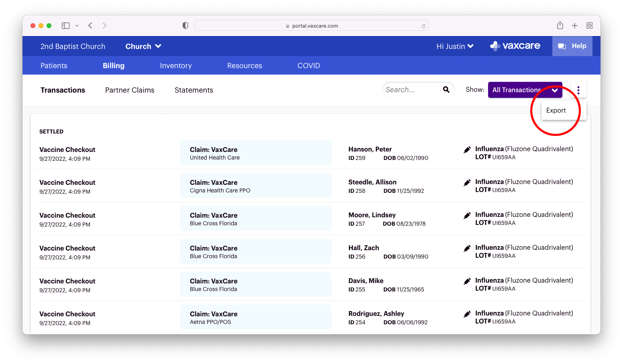Click the transactions Search field
This screenshot has width=623, height=364.
411,90
